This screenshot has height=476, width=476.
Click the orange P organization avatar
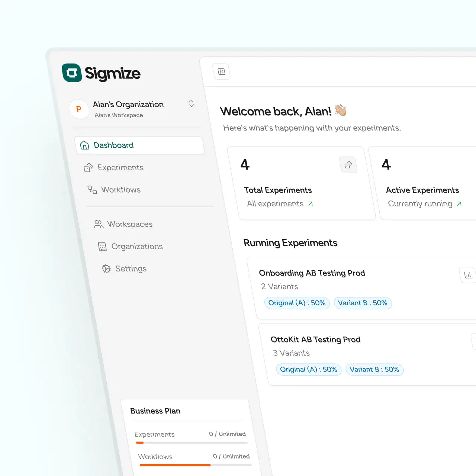(x=79, y=109)
